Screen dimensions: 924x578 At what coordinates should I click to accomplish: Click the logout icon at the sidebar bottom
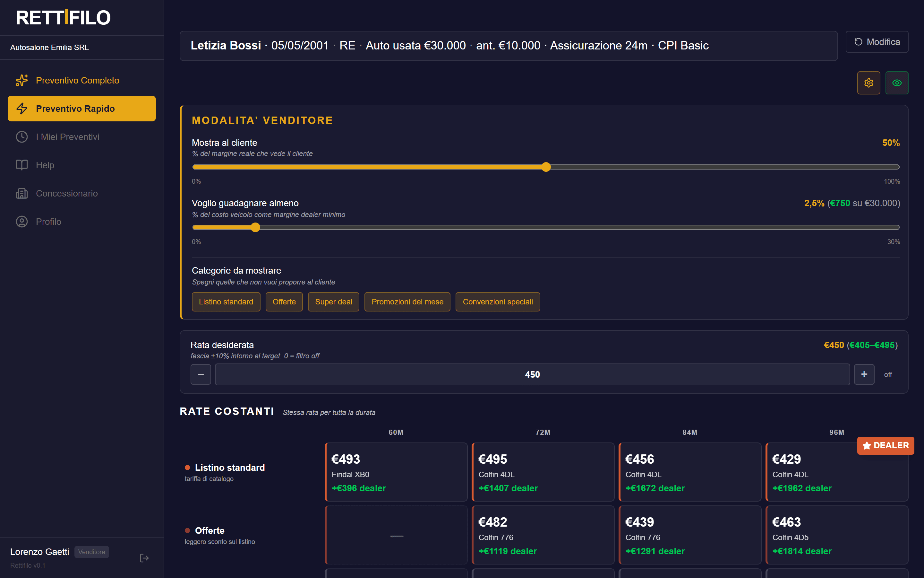pyautogui.click(x=144, y=558)
